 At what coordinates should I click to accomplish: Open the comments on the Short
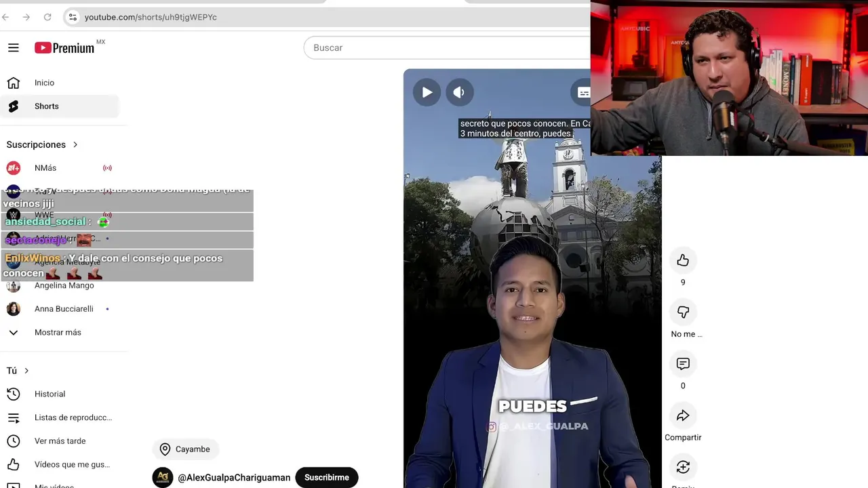(x=683, y=364)
